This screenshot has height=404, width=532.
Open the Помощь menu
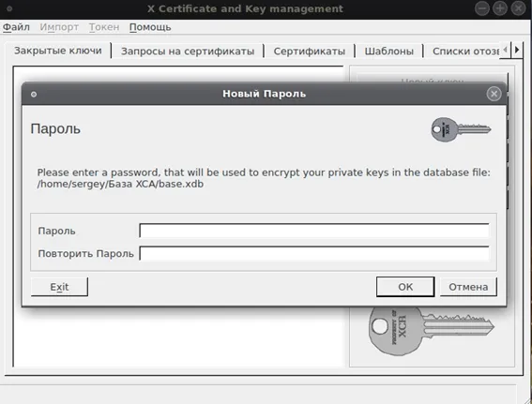pos(150,27)
